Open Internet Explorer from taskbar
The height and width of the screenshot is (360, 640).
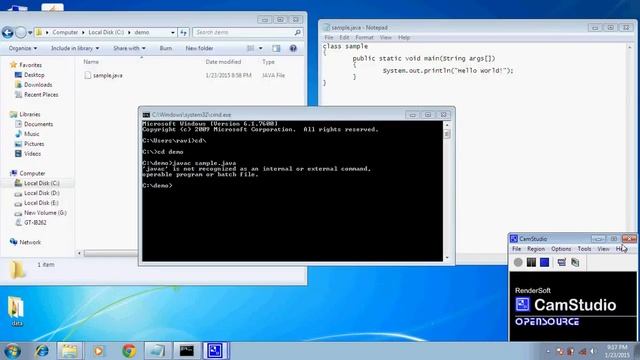[42, 351]
